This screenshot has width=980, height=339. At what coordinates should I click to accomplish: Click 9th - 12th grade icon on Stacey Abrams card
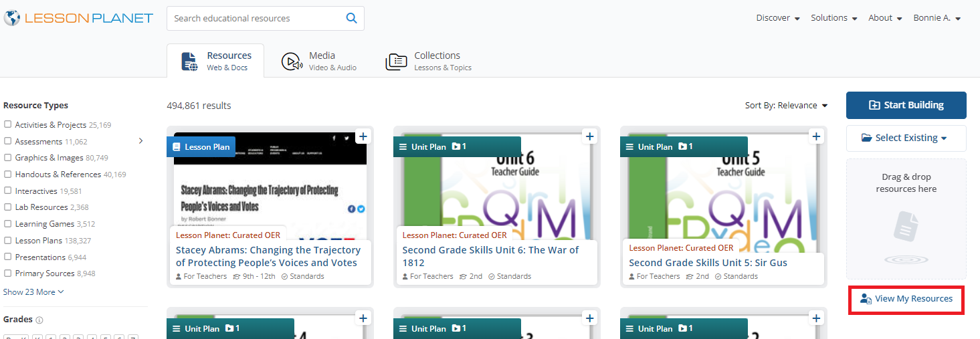pos(236,276)
